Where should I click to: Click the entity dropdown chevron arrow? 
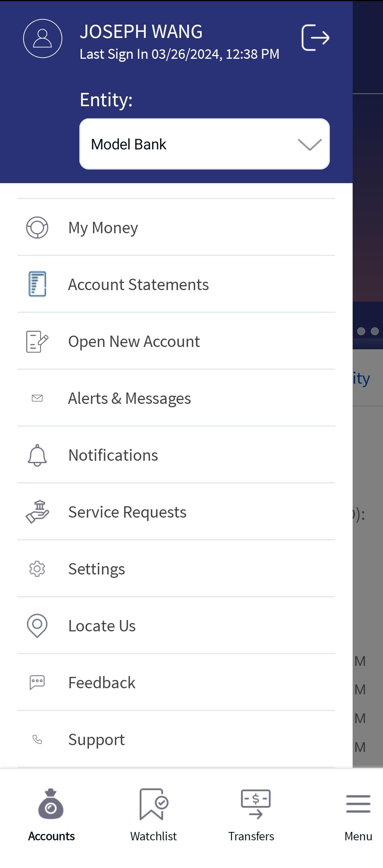(x=310, y=144)
